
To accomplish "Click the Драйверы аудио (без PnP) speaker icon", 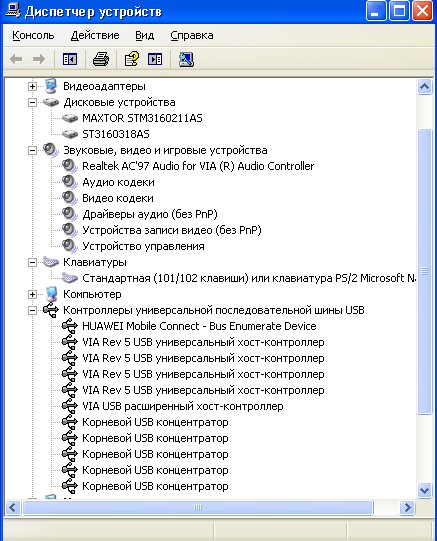I will point(70,214).
